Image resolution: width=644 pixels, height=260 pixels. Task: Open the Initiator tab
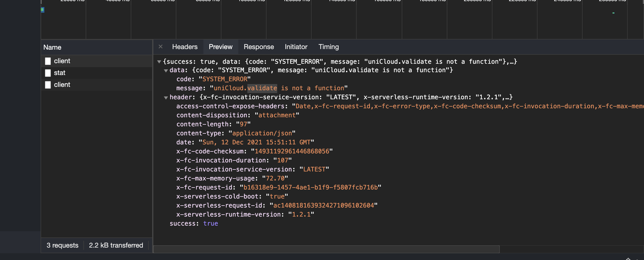pyautogui.click(x=296, y=47)
